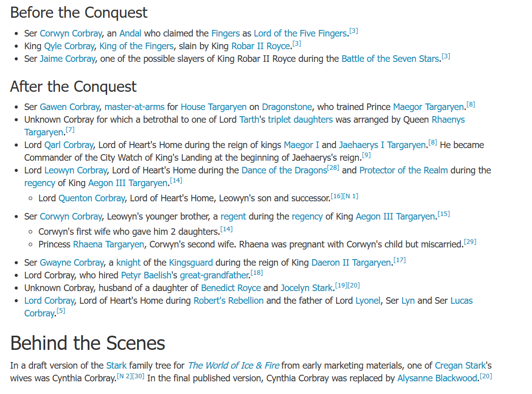Open Gawen Corbray's page link
Screen dimensions: 532x394
coord(70,107)
